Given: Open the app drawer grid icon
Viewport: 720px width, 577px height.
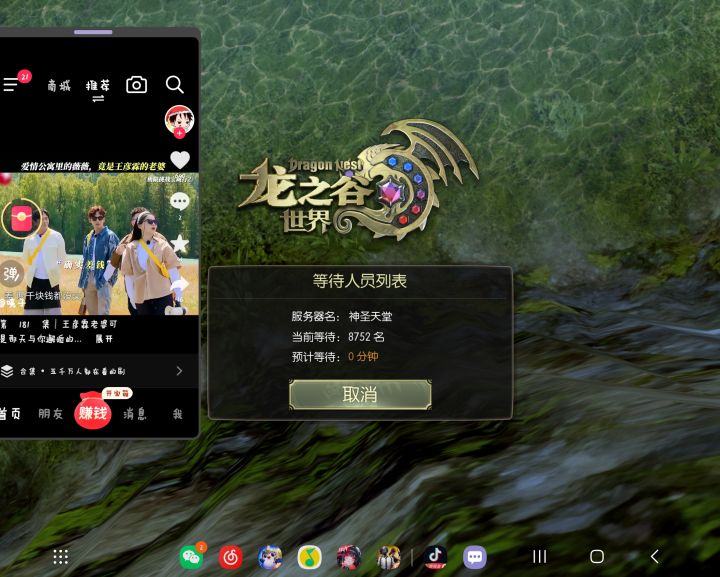Looking at the screenshot, I should (x=61, y=557).
